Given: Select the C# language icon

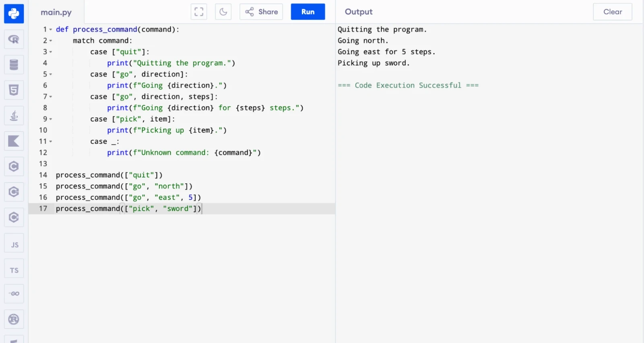Looking at the screenshot, I should [14, 217].
